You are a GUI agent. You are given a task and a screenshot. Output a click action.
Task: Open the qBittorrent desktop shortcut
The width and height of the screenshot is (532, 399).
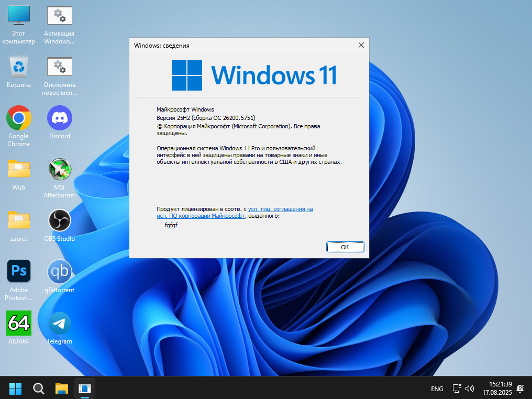coord(59,277)
